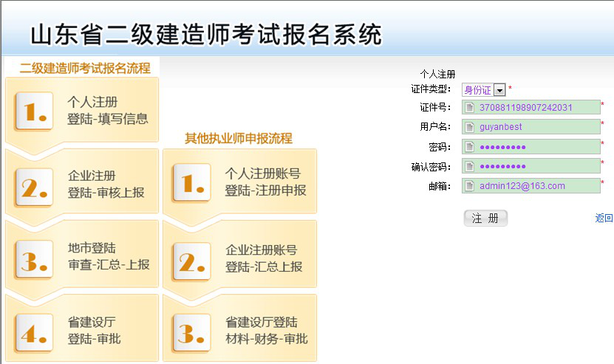Click step 2 icon beside 企业注册账号
This screenshot has height=364, width=614.
(192, 261)
